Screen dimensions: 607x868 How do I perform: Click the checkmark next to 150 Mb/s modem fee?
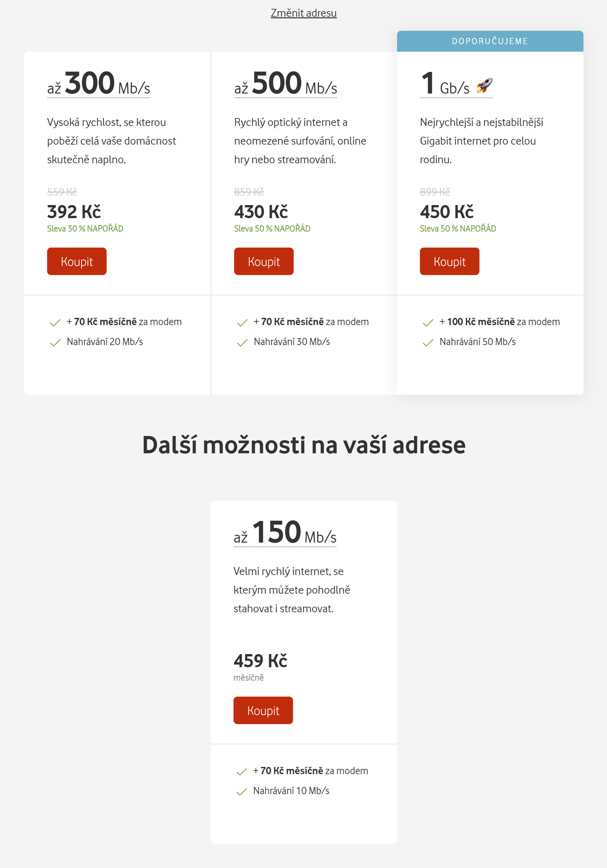coord(241,772)
